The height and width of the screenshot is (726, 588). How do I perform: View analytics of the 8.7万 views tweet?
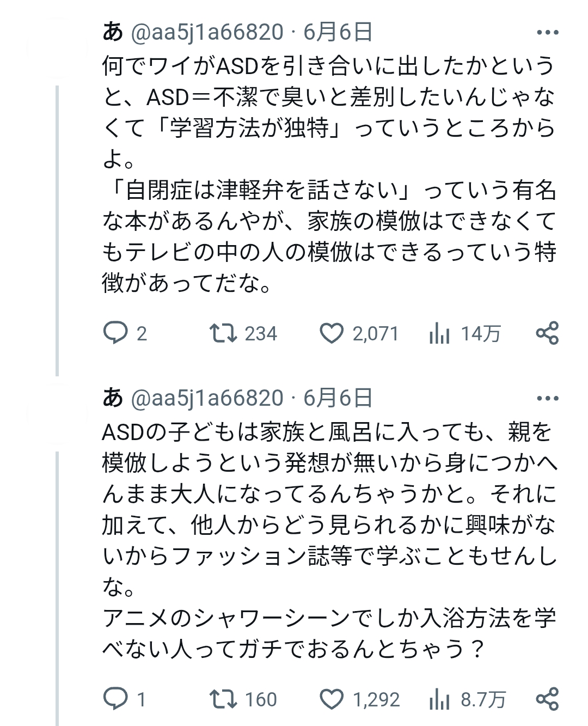coord(439,699)
